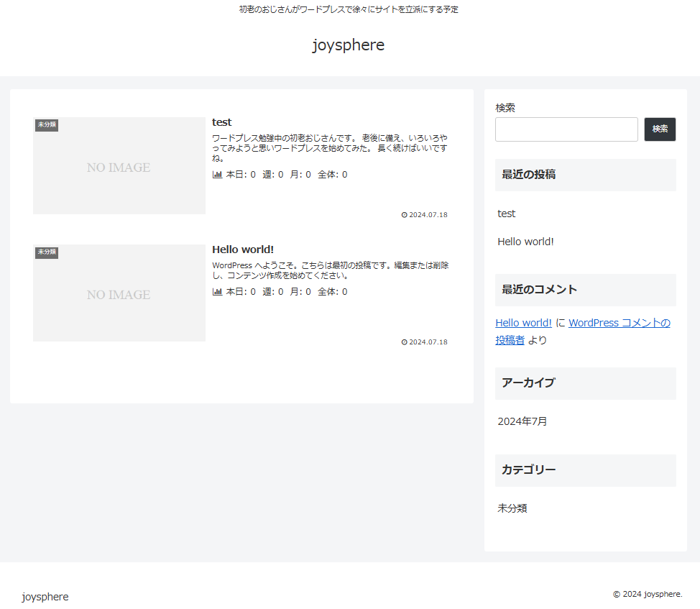Screen dimensions: 700x609
Task: Open the 未分類 category in sidebar
Action: click(x=512, y=508)
